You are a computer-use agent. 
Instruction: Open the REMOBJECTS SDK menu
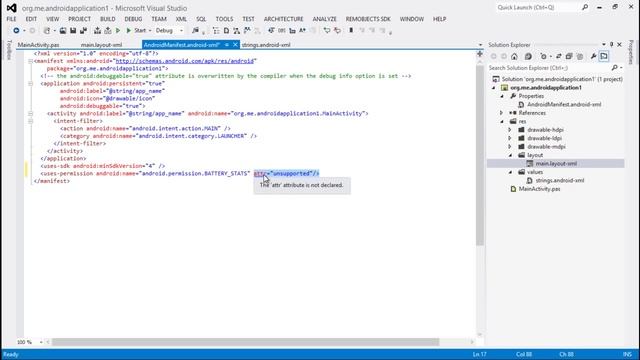tap(368, 19)
